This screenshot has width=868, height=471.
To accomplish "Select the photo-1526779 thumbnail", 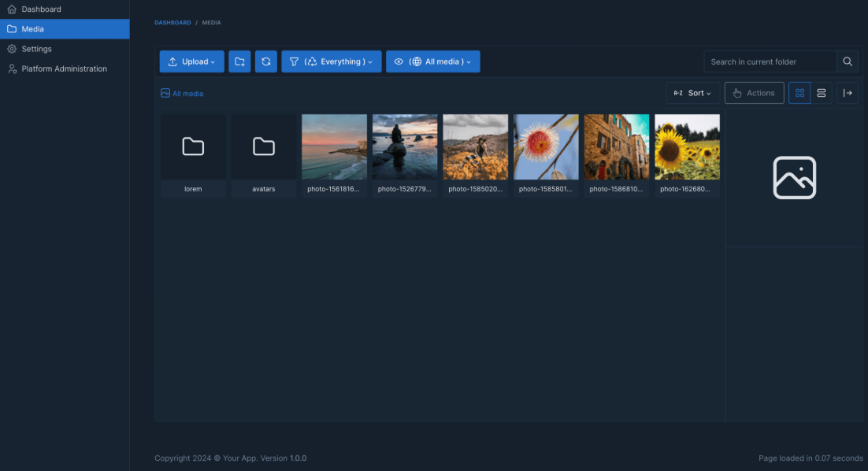I will pos(405,147).
